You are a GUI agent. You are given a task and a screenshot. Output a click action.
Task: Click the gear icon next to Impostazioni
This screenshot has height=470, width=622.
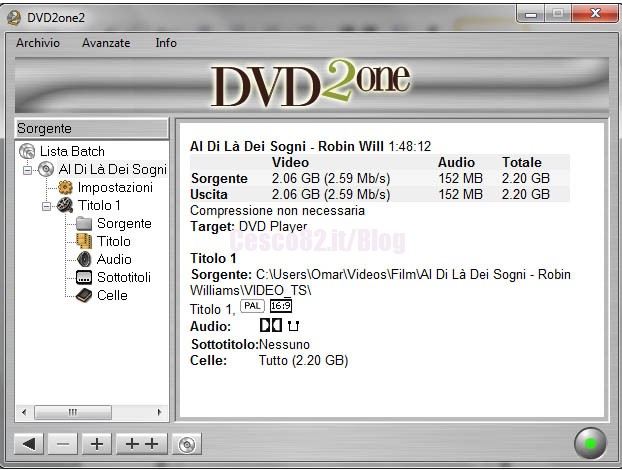(x=65, y=187)
